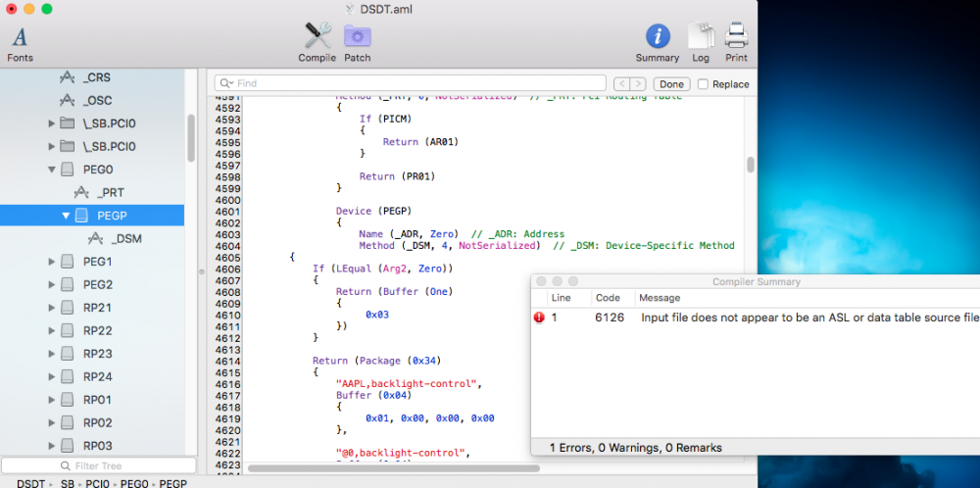The image size is (980, 488).
Task: Click the "@0,backlight-control" string in code
Action: (x=403, y=453)
